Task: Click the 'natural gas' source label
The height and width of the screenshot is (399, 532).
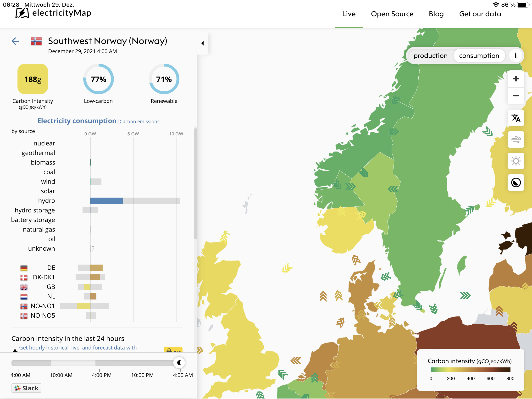Action: (x=39, y=229)
